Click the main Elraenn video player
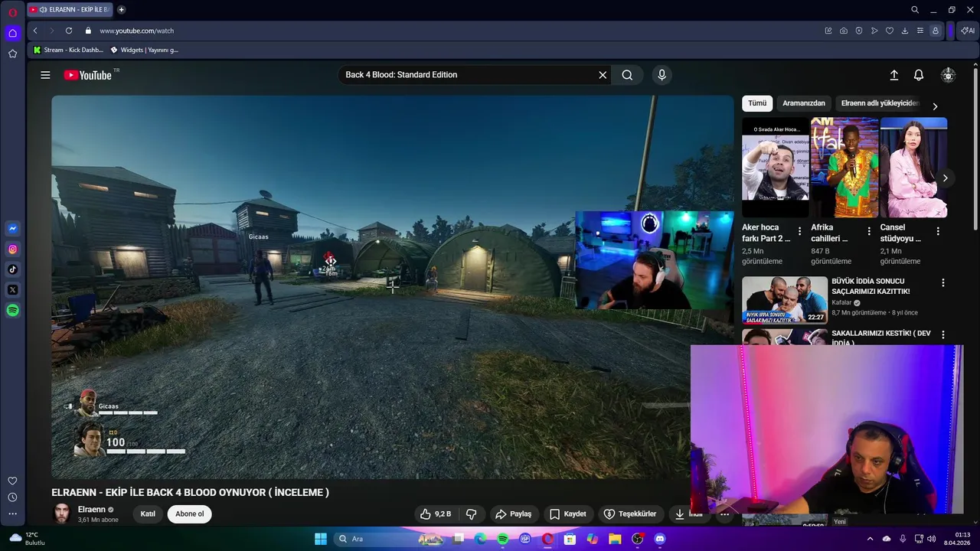This screenshot has width=980, height=551. 392,287
